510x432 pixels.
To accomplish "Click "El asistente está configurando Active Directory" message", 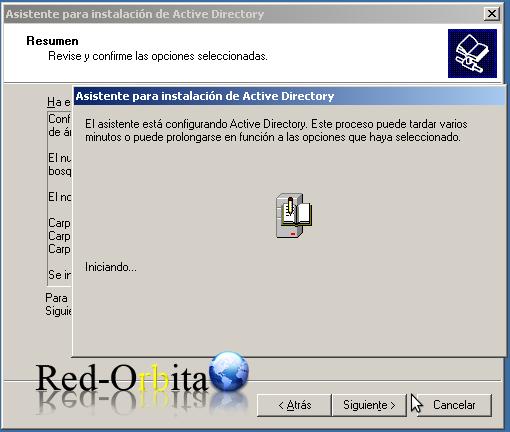I will point(276,131).
